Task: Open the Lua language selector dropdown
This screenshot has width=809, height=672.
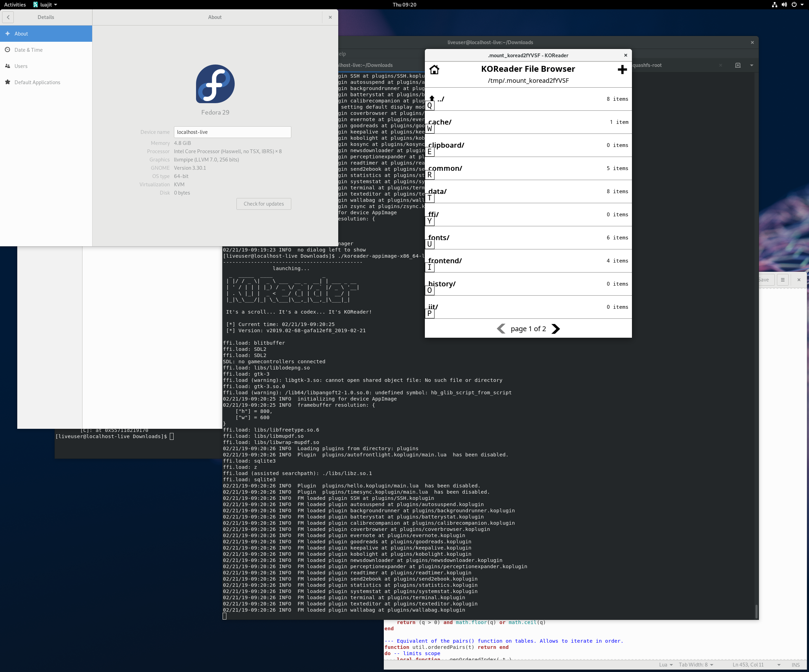Action: (x=666, y=664)
